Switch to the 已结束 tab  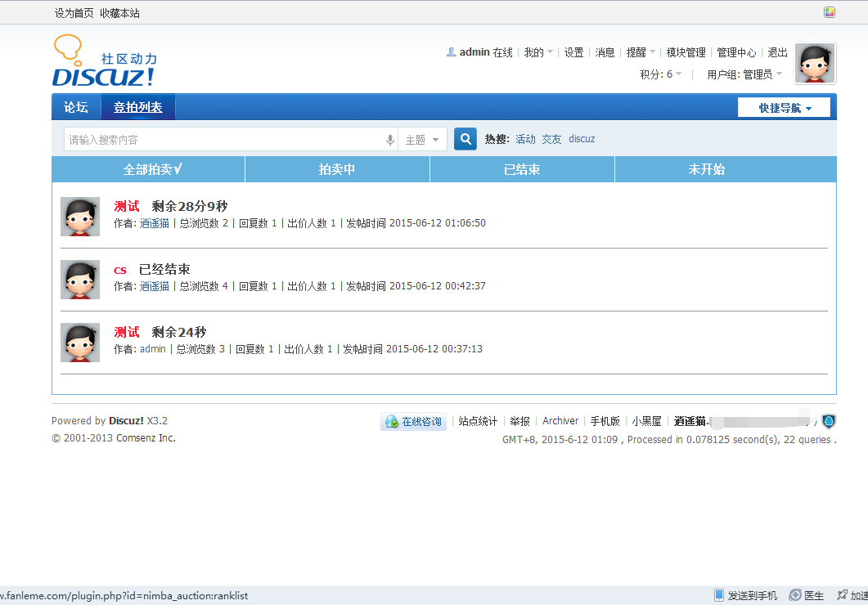522,169
